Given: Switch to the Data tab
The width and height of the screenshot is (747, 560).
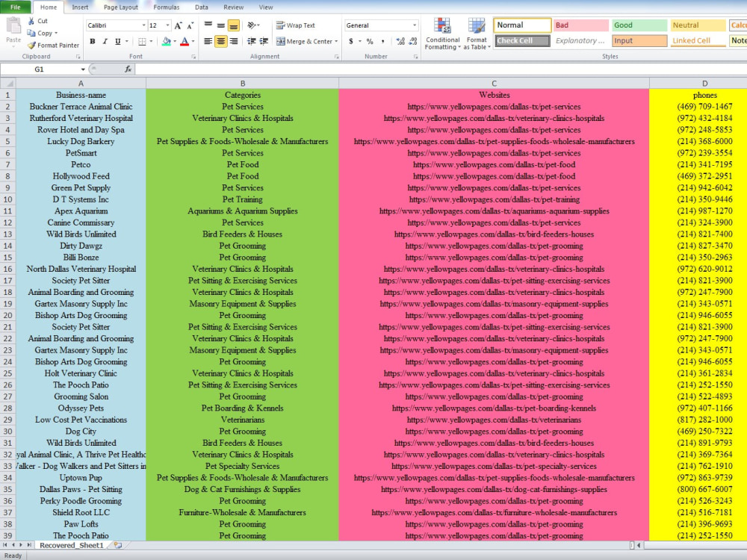Looking at the screenshot, I should click(202, 7).
